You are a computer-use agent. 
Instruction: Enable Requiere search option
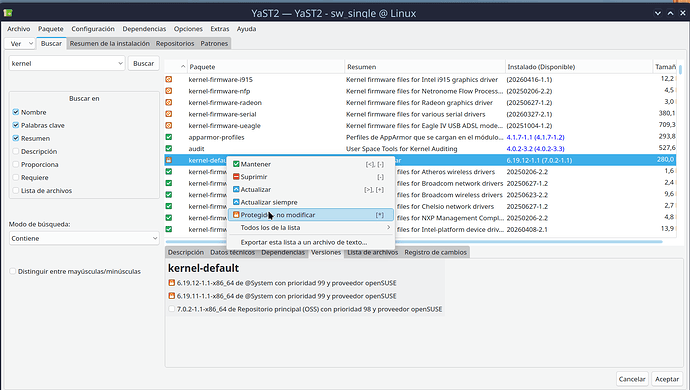click(16, 178)
